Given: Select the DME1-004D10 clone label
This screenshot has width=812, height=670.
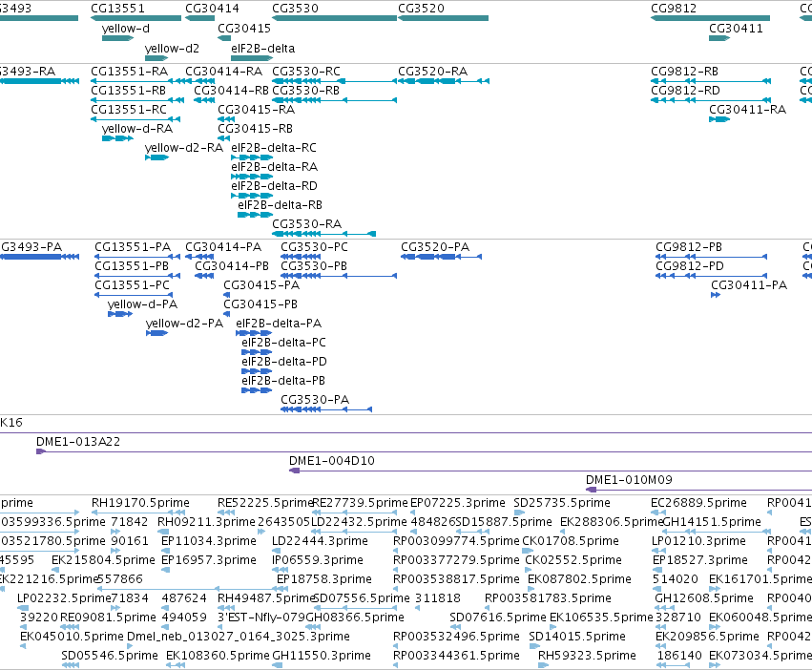Looking at the screenshot, I should pos(332,461).
